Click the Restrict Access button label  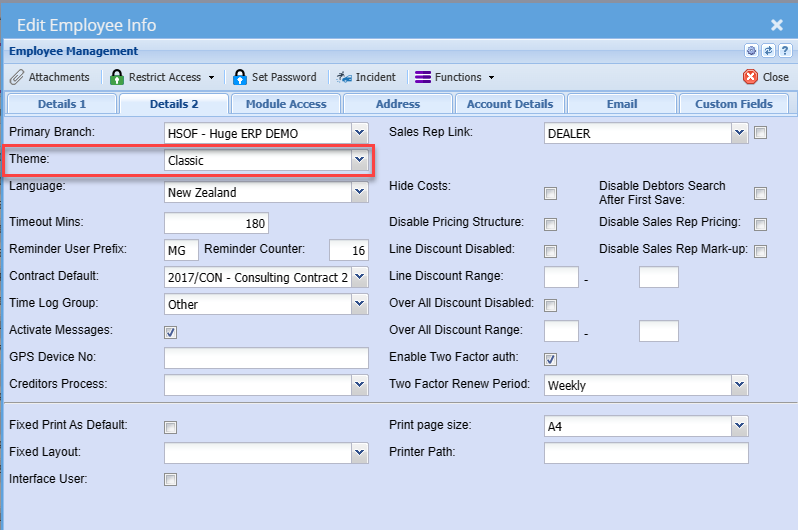tap(165, 77)
